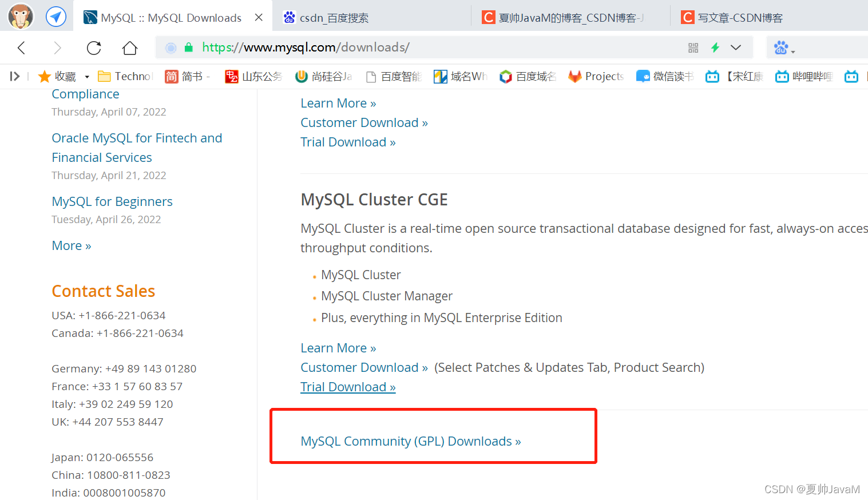Switch to 写文章-CSDN博客 tab
868x500 pixels.
[732, 18]
